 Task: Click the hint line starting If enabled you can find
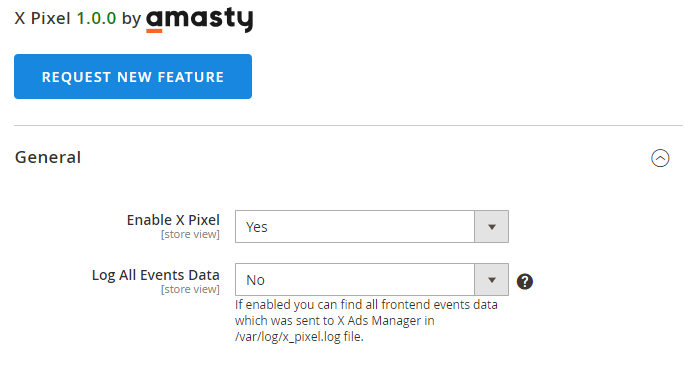coord(366,304)
